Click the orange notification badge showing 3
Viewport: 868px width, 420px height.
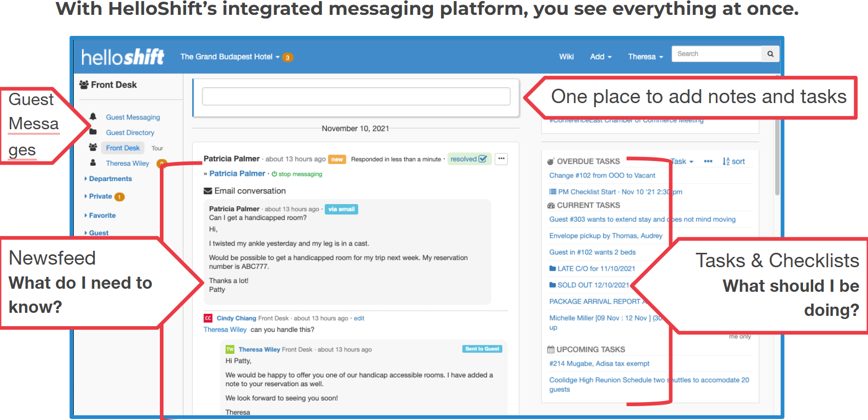click(x=288, y=57)
